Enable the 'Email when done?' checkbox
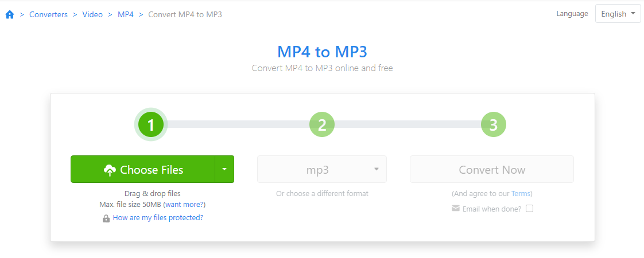This screenshot has width=644, height=258. click(x=529, y=209)
